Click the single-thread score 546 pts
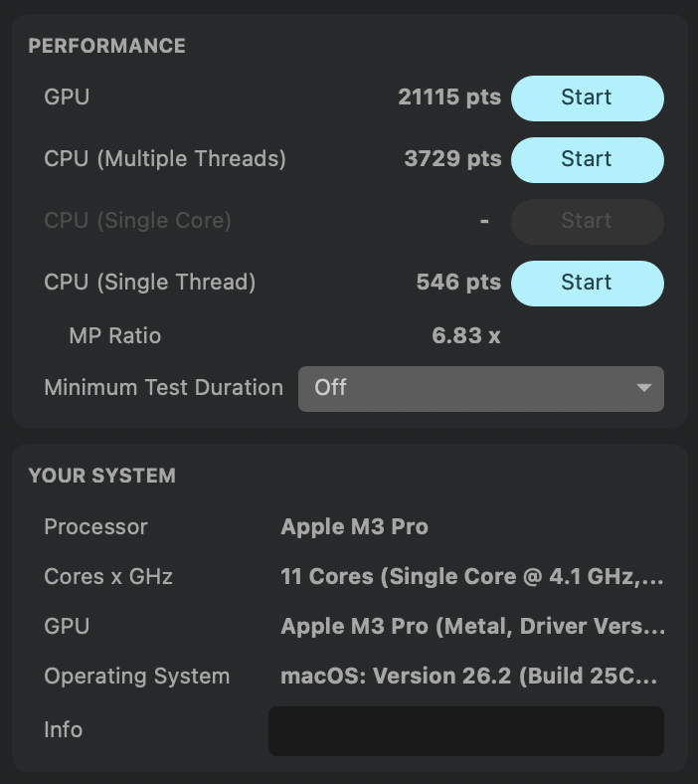 click(458, 283)
